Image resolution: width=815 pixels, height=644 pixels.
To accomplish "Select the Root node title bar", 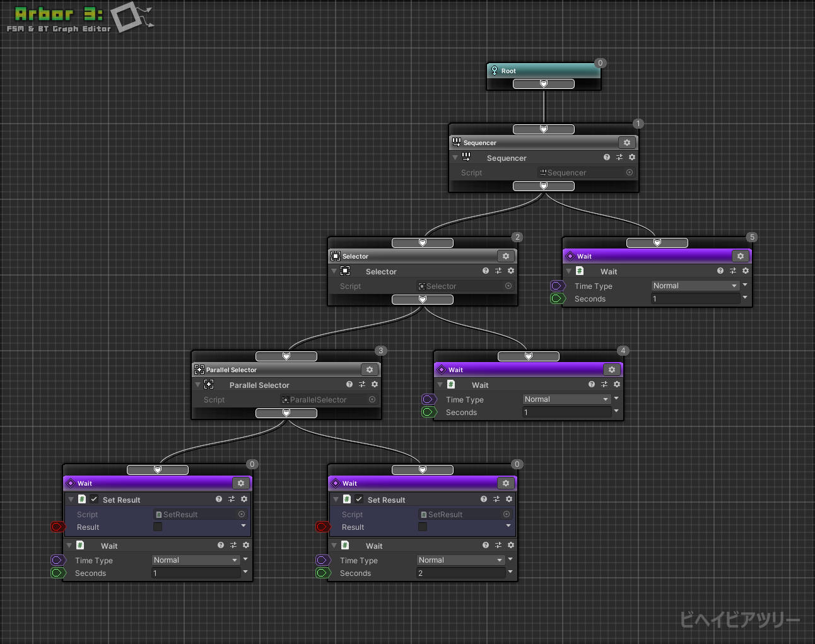I will [x=544, y=71].
